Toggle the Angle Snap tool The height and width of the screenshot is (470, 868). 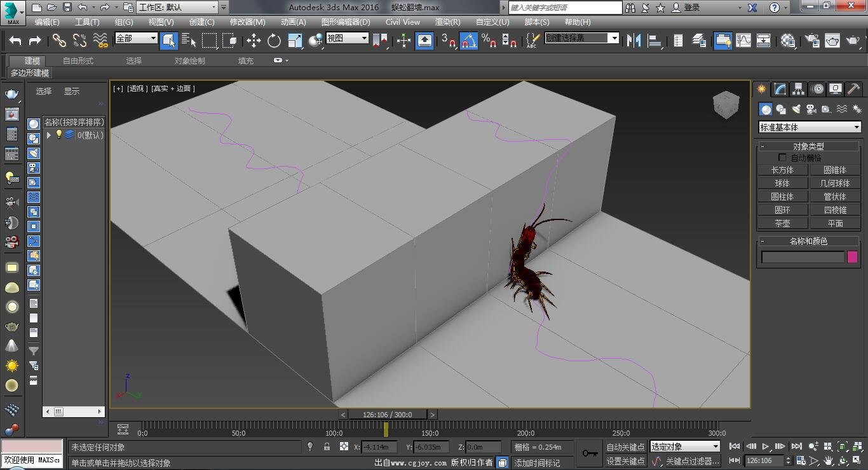(x=469, y=41)
